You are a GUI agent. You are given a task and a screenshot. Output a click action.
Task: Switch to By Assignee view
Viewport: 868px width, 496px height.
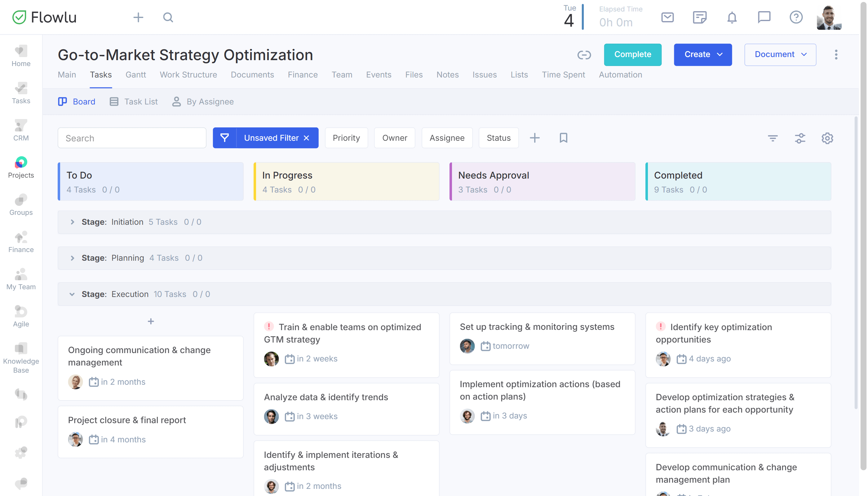tap(203, 101)
